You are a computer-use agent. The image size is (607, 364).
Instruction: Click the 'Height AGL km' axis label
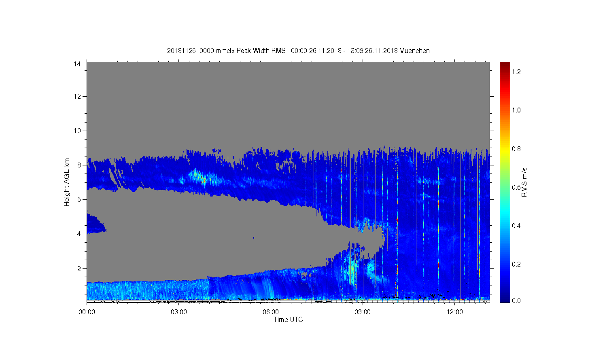coord(67,182)
